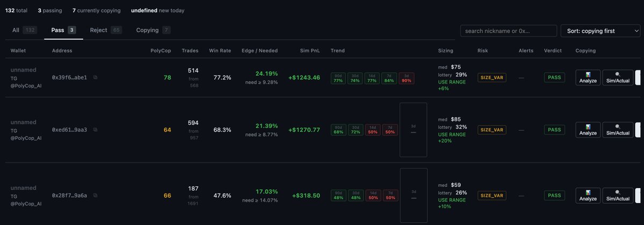Select the Pass tab
644x225 pixels.
click(63, 31)
